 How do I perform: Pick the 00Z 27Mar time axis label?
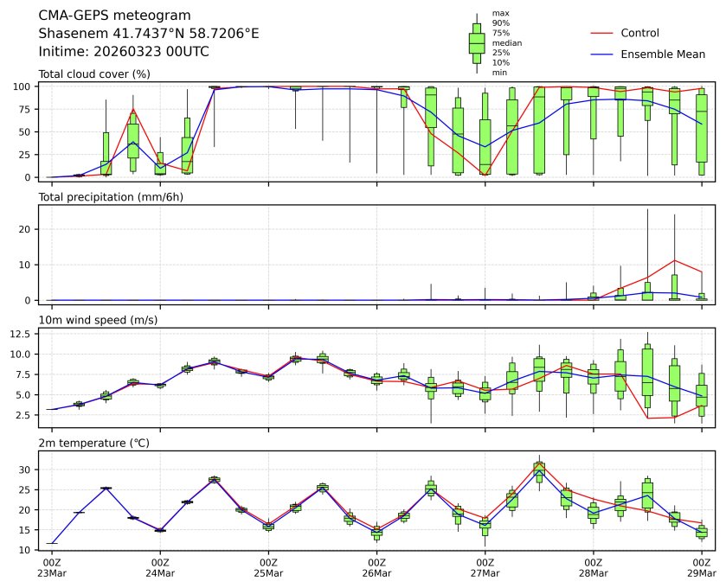485,567
